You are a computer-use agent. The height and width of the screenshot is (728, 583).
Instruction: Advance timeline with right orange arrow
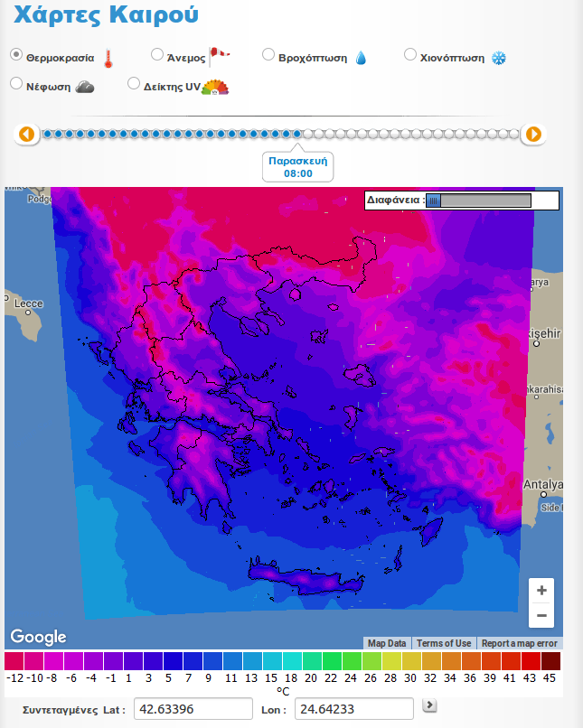point(533,135)
